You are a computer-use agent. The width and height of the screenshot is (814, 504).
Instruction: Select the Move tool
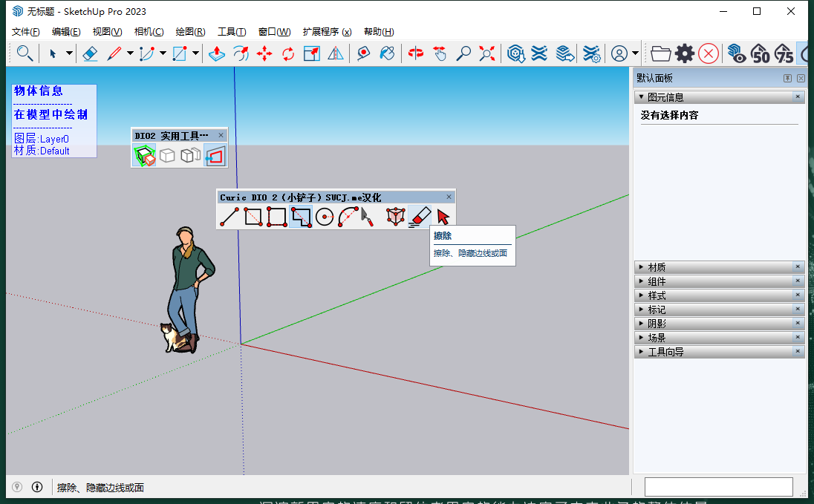264,53
